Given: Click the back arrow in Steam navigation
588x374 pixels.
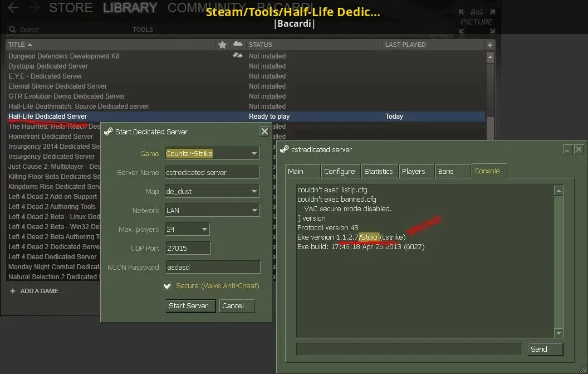Looking at the screenshot, I should click(13, 7).
